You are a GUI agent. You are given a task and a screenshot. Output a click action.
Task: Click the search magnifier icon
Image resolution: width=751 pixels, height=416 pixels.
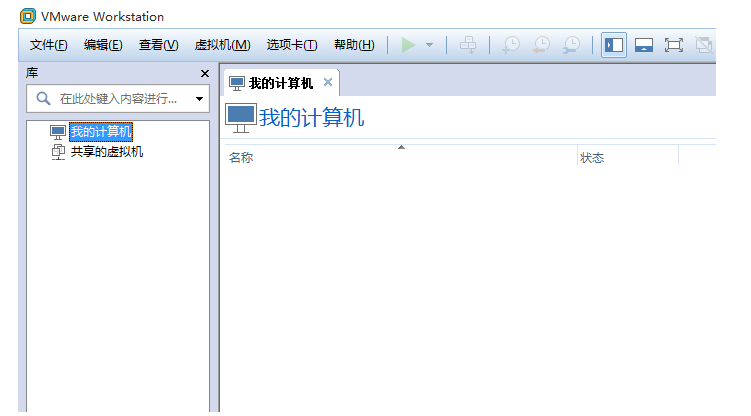43,99
